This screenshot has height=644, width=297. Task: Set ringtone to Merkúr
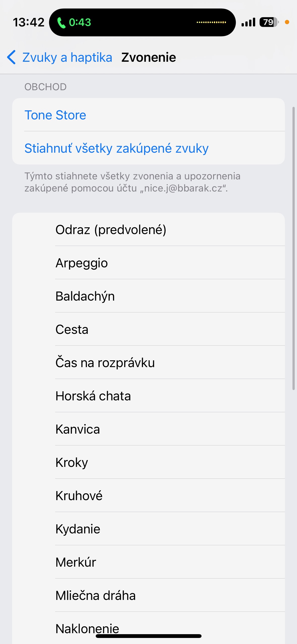(x=76, y=562)
